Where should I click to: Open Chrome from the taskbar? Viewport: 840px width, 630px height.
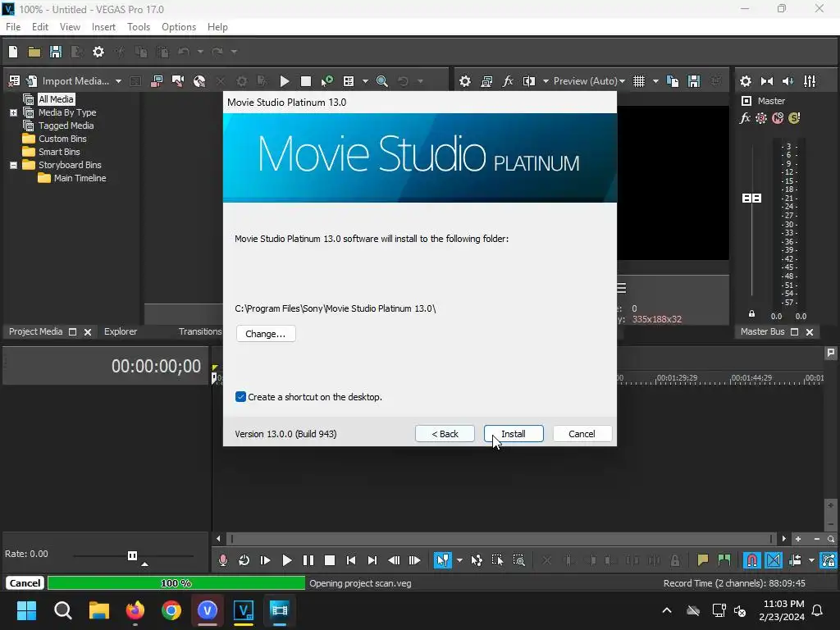pyautogui.click(x=171, y=610)
